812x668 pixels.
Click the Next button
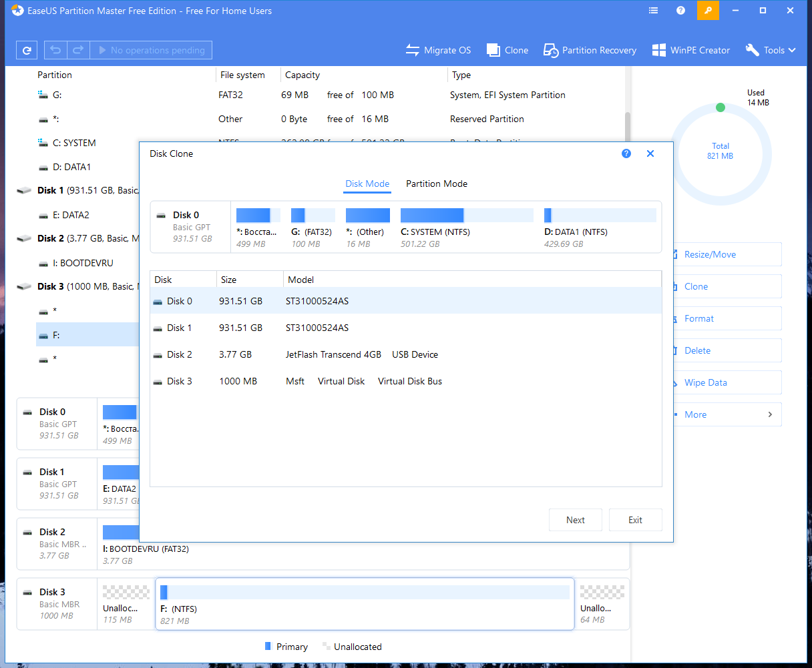[576, 520]
